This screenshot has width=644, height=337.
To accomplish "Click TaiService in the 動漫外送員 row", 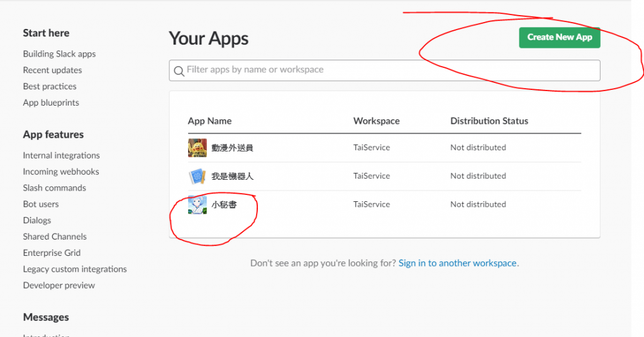I will click(371, 147).
